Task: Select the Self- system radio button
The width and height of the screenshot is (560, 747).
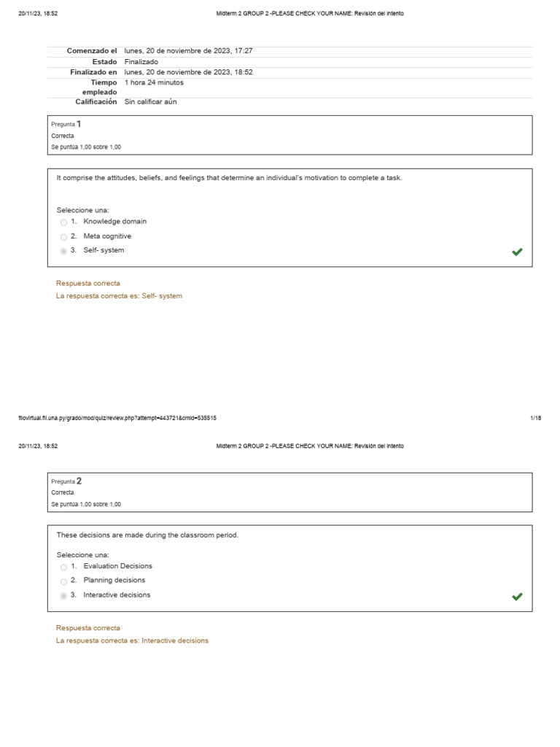Action: tap(64, 252)
